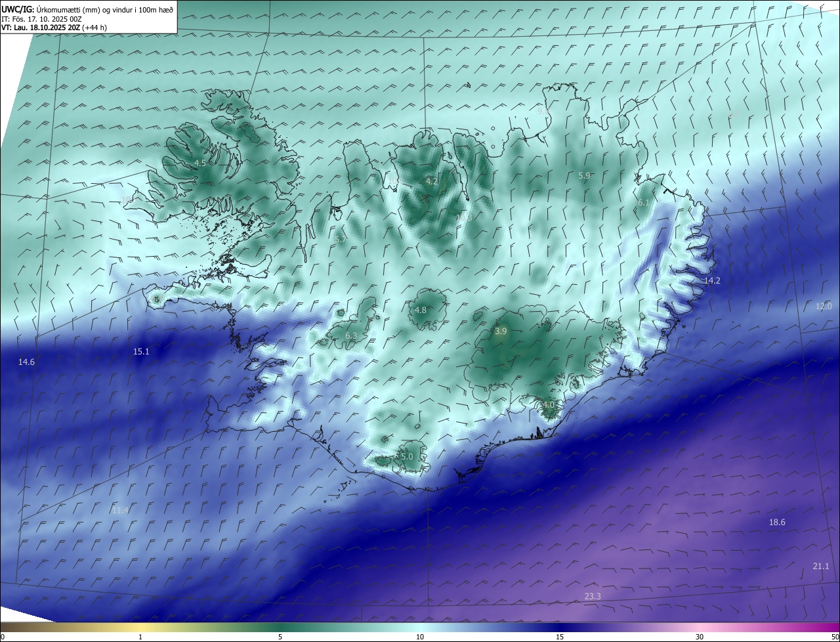Click the 11.4 value in the southwest ocean
The width and height of the screenshot is (840, 642).
click(120, 510)
